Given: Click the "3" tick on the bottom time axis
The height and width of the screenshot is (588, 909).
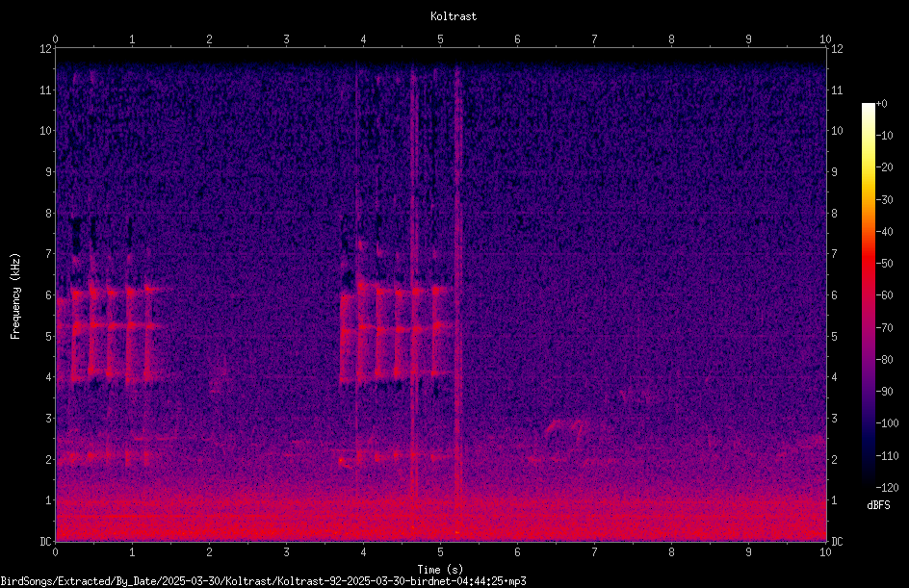Looking at the screenshot, I should click(x=286, y=552).
